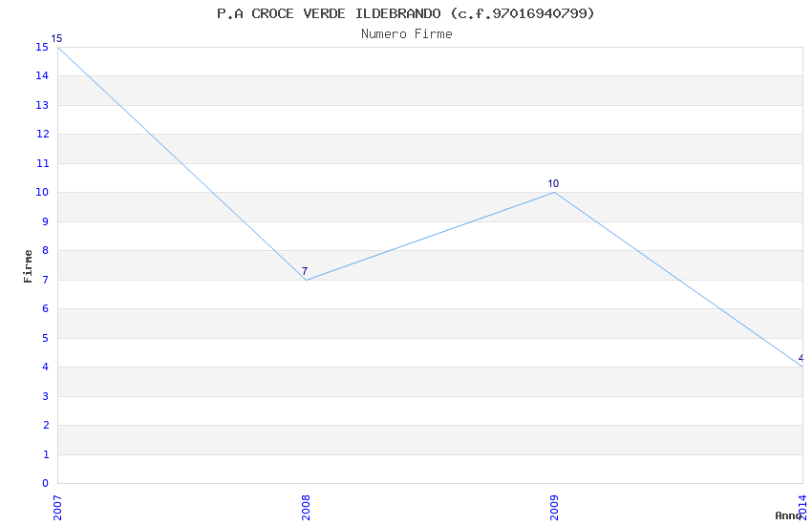Click y-axis tick value 2

tap(46, 425)
